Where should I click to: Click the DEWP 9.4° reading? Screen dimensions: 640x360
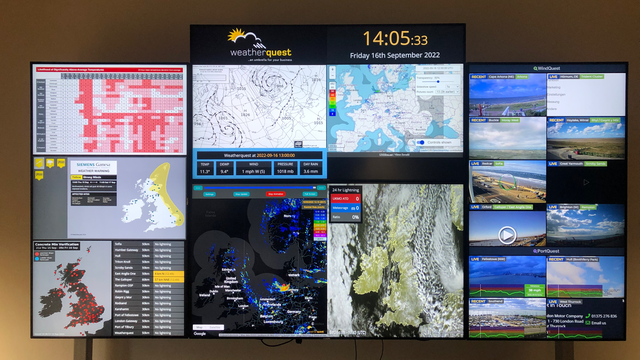[224, 169]
